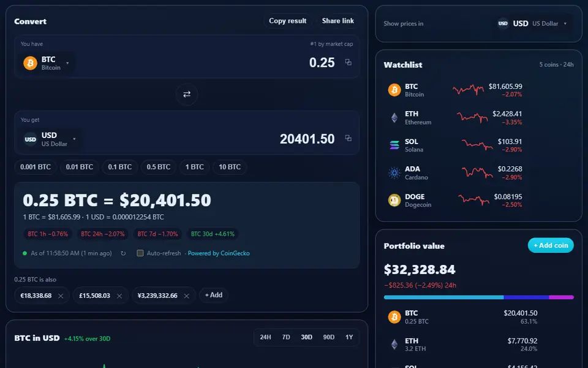Screen dimensions: 588x368
Task: Click the +4.15% over 30D label
Action: [88, 339]
